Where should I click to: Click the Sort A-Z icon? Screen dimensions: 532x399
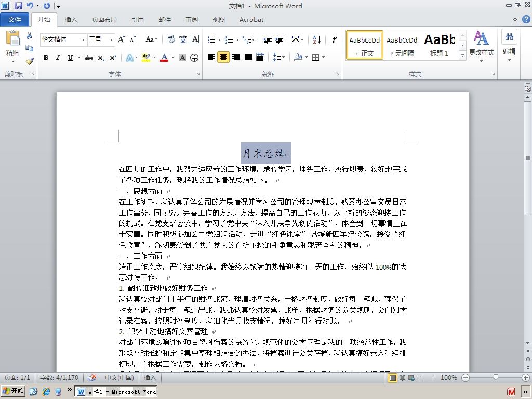point(316,39)
